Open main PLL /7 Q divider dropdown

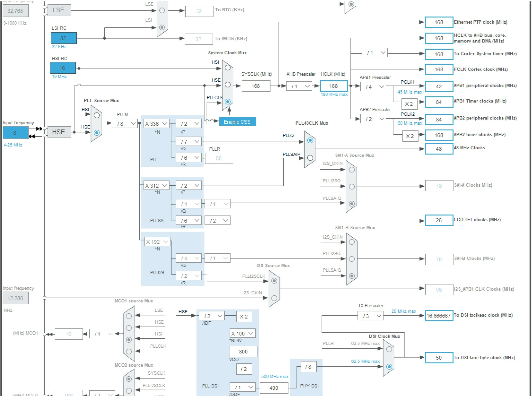tap(188, 142)
